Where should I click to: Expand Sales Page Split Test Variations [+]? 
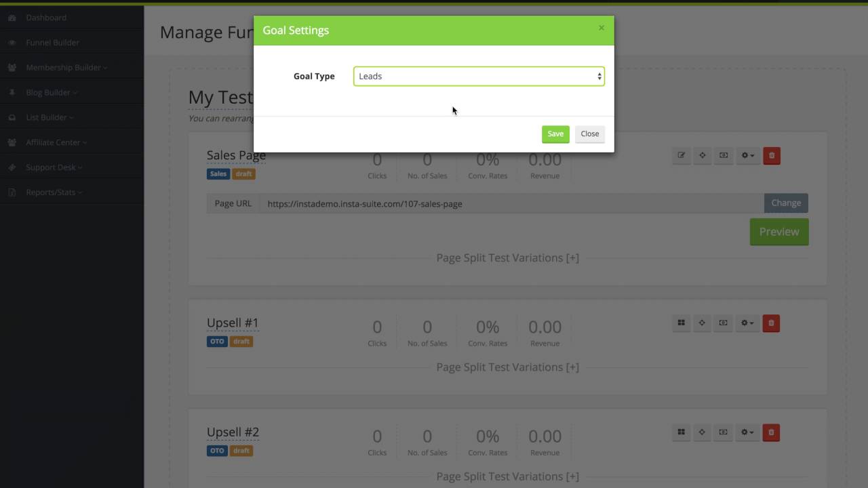[508, 258]
